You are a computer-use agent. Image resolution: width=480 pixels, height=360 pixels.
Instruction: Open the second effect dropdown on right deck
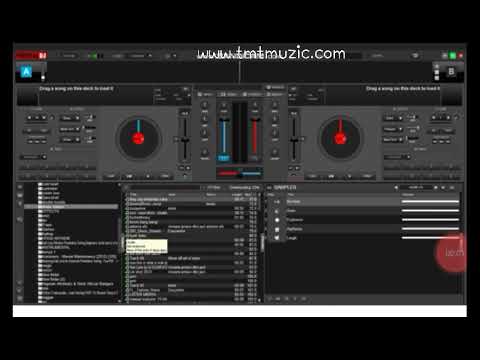[x=393, y=129]
